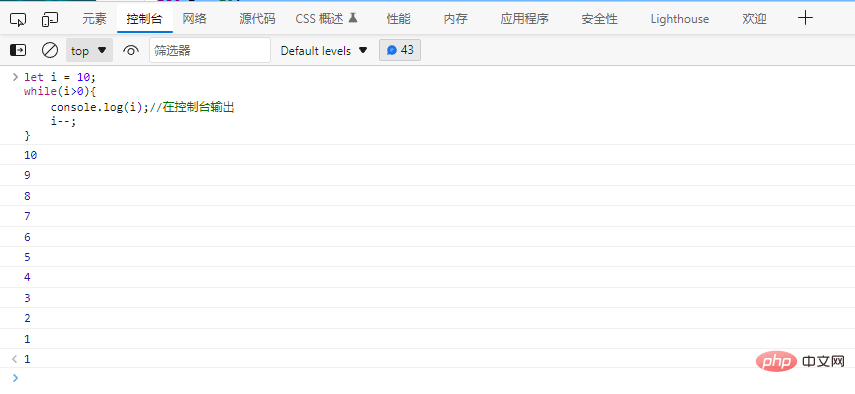The width and height of the screenshot is (855, 394).
Task: Toggle the device emulation icon
Action: 50,20
